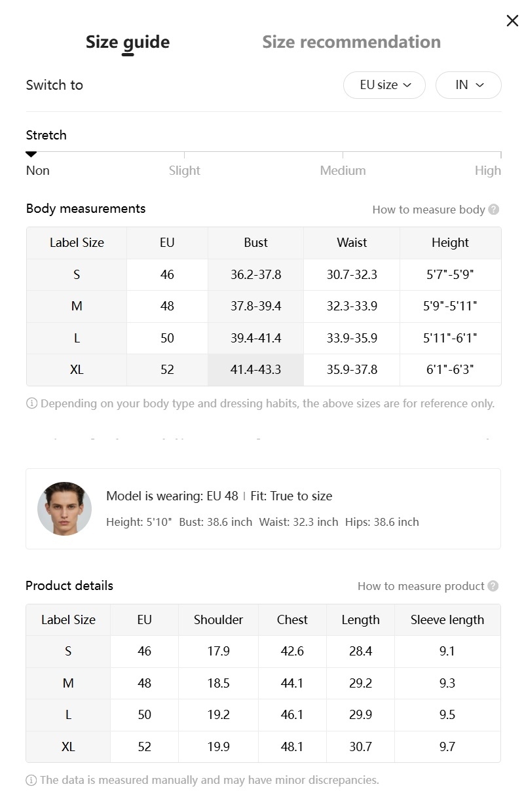Click info icon beside manual measurement note
This screenshot has width=524, height=812.
coord(31,780)
